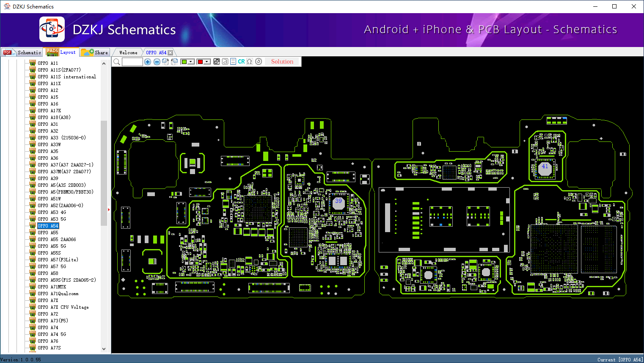Switch to the Welcome document tab

(128, 53)
